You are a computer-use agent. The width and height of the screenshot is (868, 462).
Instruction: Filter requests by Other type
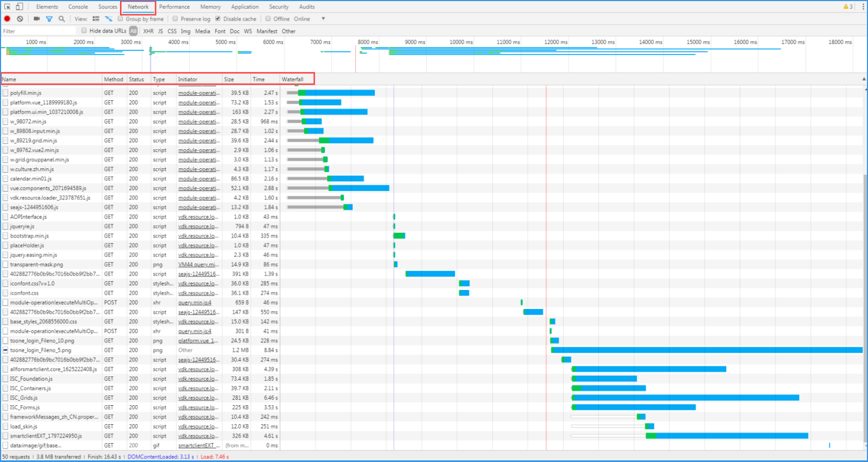(289, 31)
